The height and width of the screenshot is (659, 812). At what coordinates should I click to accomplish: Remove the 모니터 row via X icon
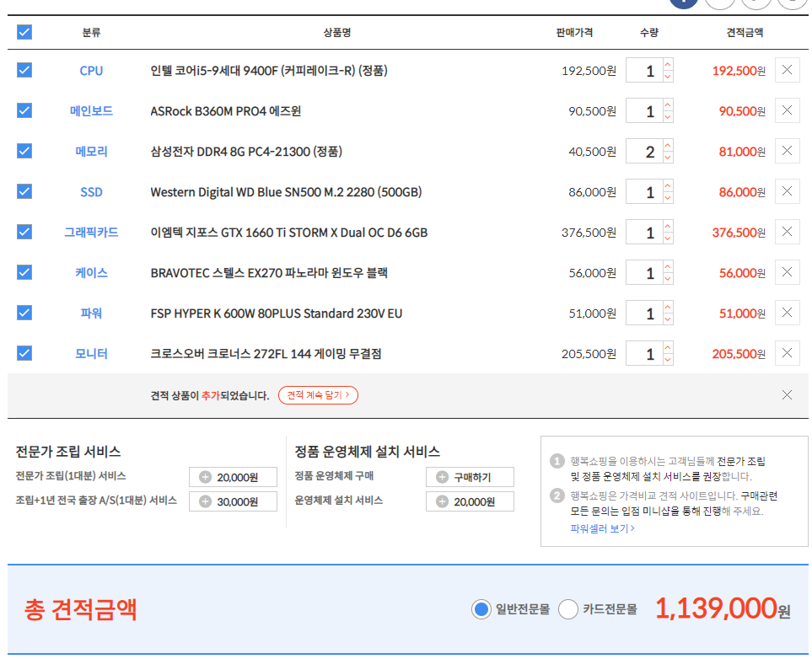click(787, 353)
